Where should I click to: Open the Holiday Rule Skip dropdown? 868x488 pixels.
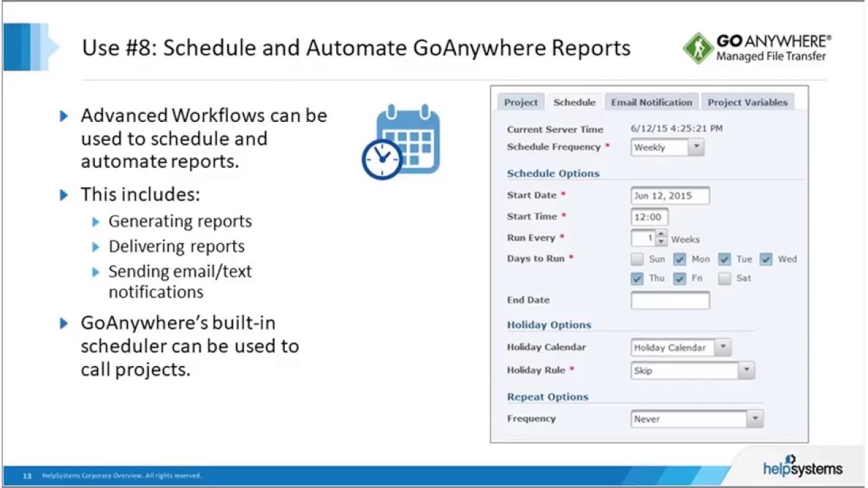click(692, 370)
